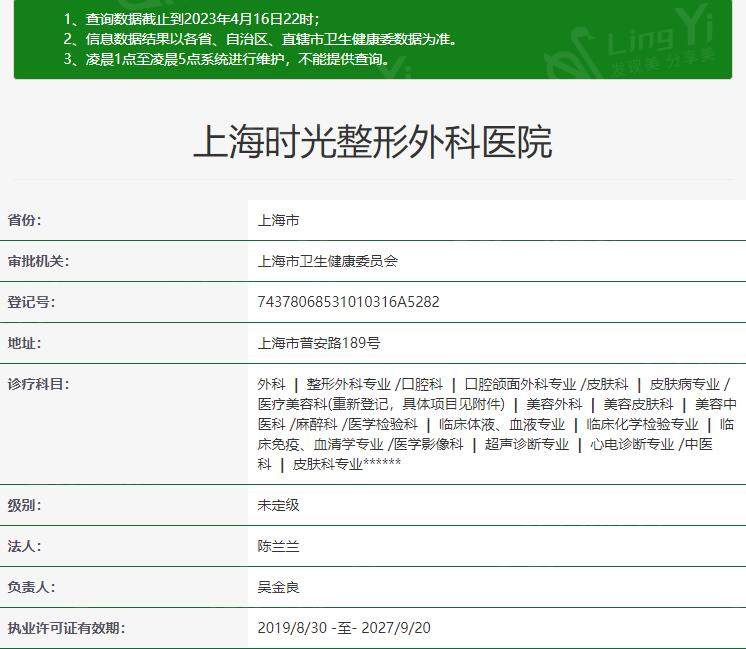Image resolution: width=746 pixels, height=649 pixels.
Task: Click the province value 上海市
Action: pos(278,220)
